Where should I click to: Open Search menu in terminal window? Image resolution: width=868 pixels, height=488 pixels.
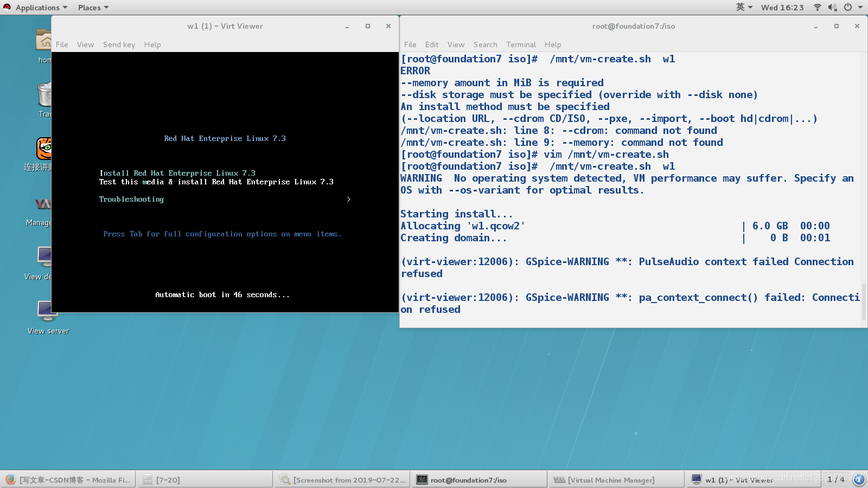click(x=485, y=44)
